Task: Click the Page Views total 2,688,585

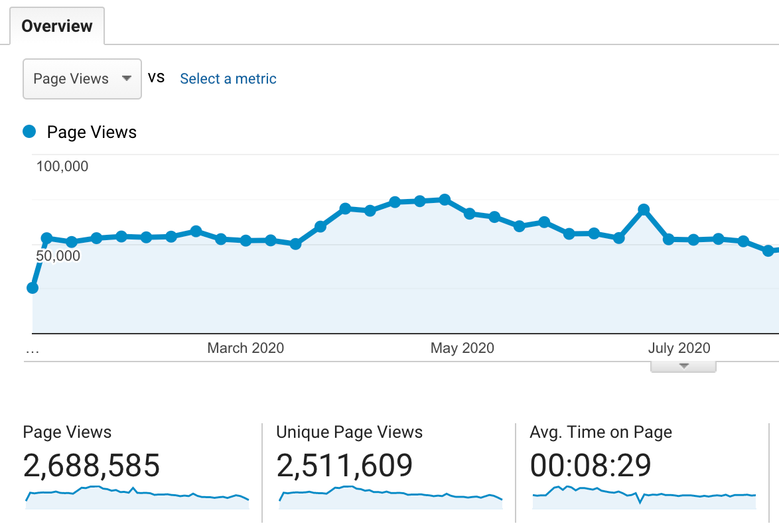Action: (92, 466)
